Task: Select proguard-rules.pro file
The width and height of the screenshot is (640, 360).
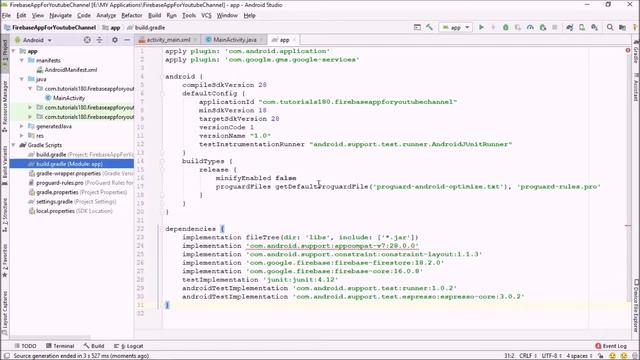Action: pos(60,183)
